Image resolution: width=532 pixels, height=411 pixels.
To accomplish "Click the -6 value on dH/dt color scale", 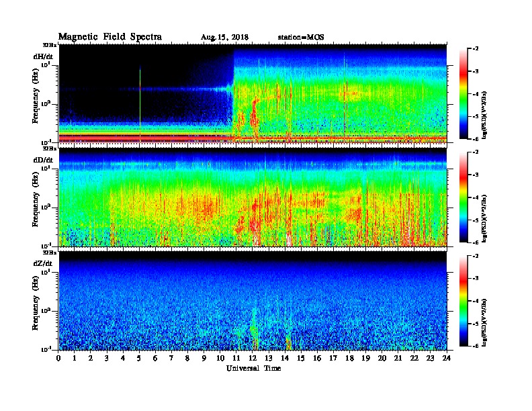I will [x=476, y=139].
